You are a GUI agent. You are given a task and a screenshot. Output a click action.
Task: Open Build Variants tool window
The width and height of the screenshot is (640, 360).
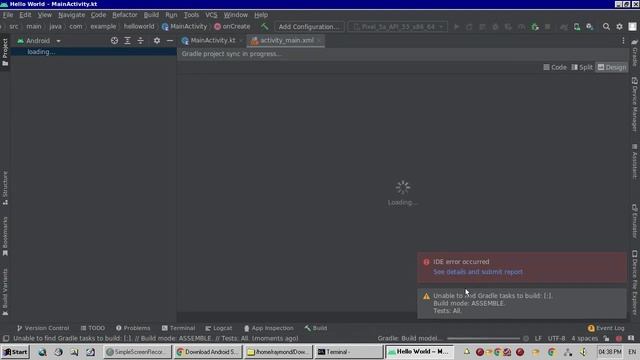5,292
